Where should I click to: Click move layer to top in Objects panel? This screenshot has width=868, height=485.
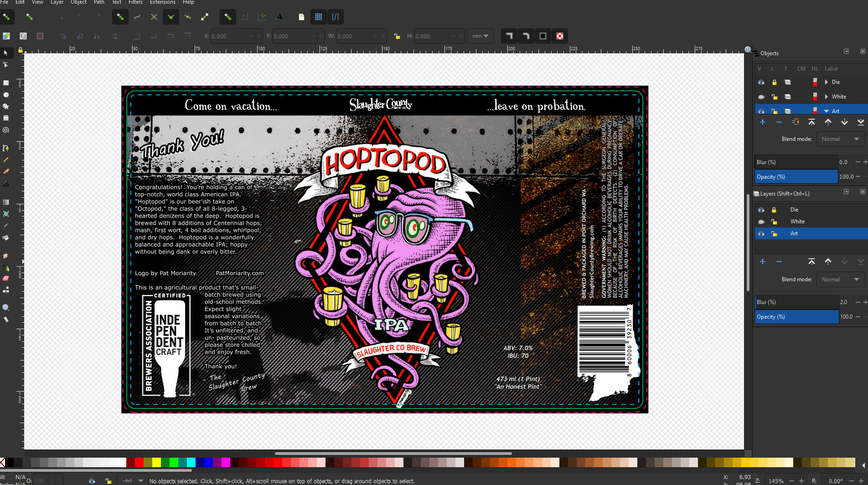click(x=811, y=122)
